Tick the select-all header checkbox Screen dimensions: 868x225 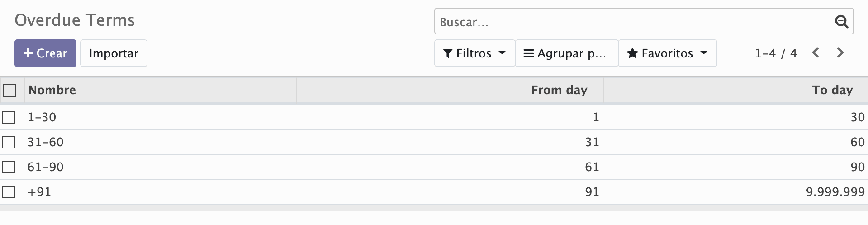tap(9, 90)
